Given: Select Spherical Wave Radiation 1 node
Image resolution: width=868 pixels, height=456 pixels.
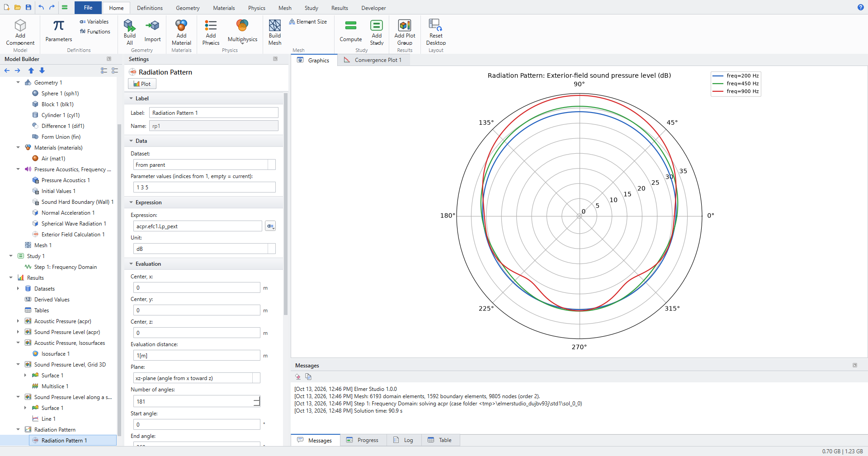Looking at the screenshot, I should (x=74, y=224).
